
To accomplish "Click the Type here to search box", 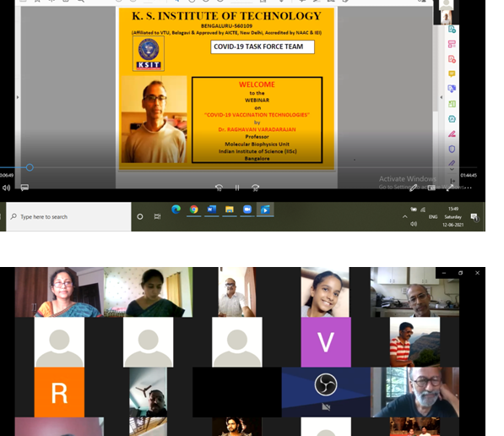I will point(68,216).
